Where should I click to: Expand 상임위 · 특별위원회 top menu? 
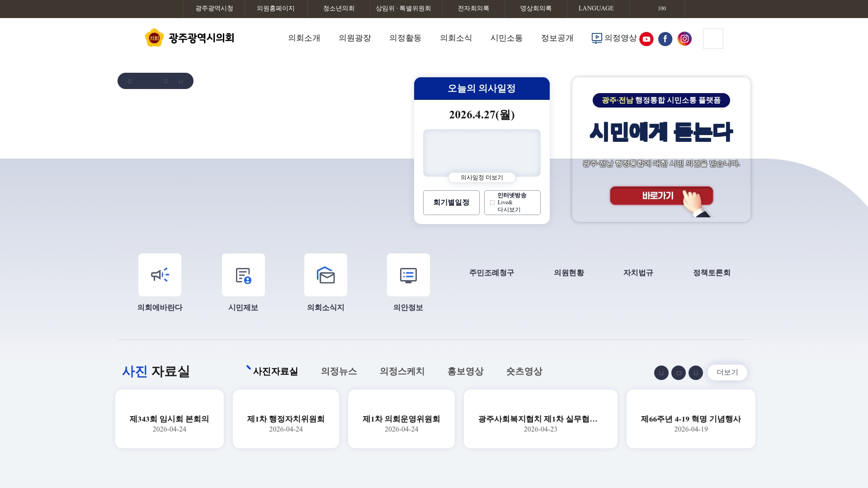(406, 9)
